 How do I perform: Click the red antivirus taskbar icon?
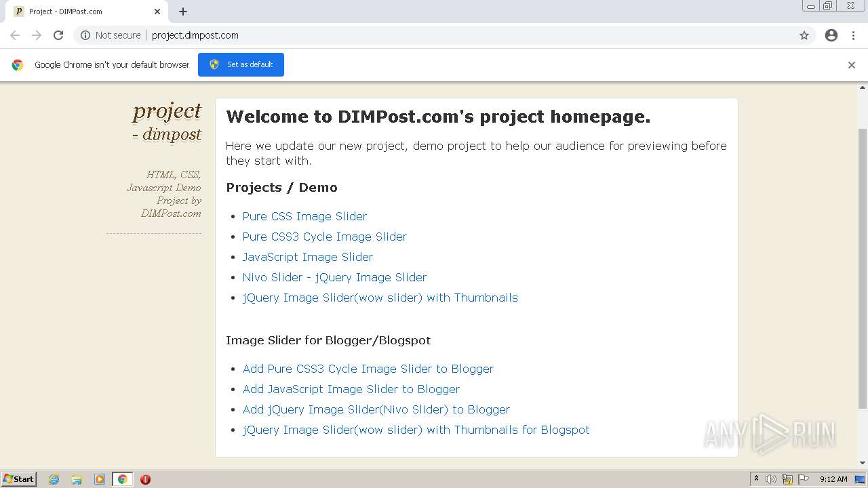pyautogui.click(x=145, y=479)
